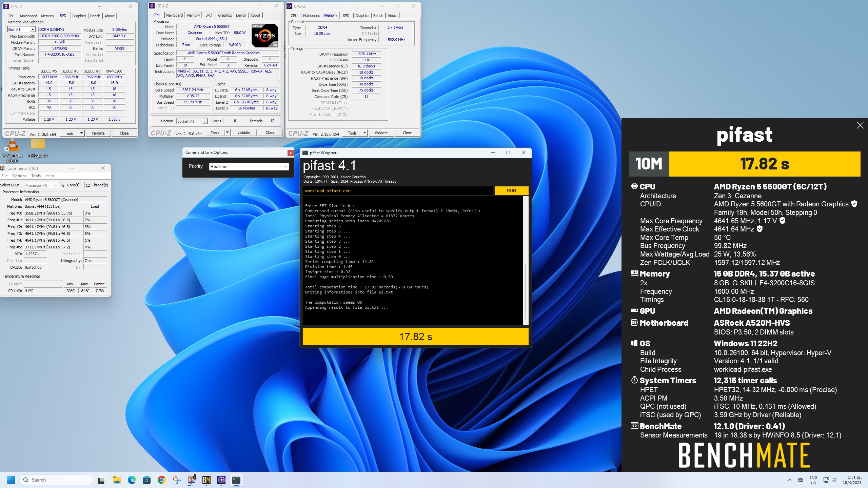Launch Microsoft Edge from the taskbar

[132, 480]
